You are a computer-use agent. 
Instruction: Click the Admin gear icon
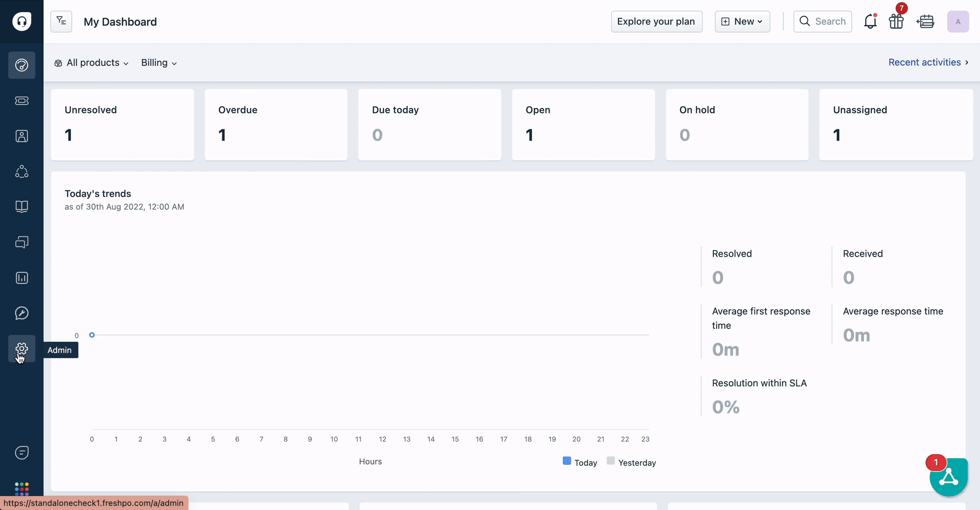[21, 348]
